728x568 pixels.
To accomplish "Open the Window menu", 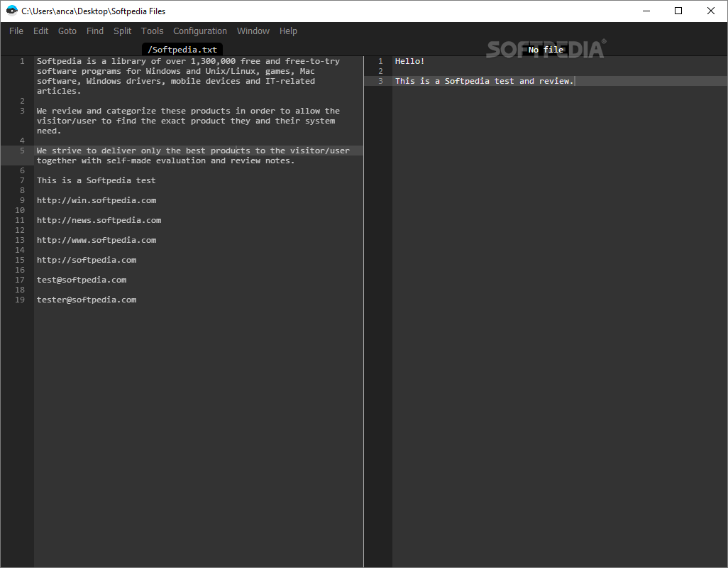I will pyautogui.click(x=253, y=31).
